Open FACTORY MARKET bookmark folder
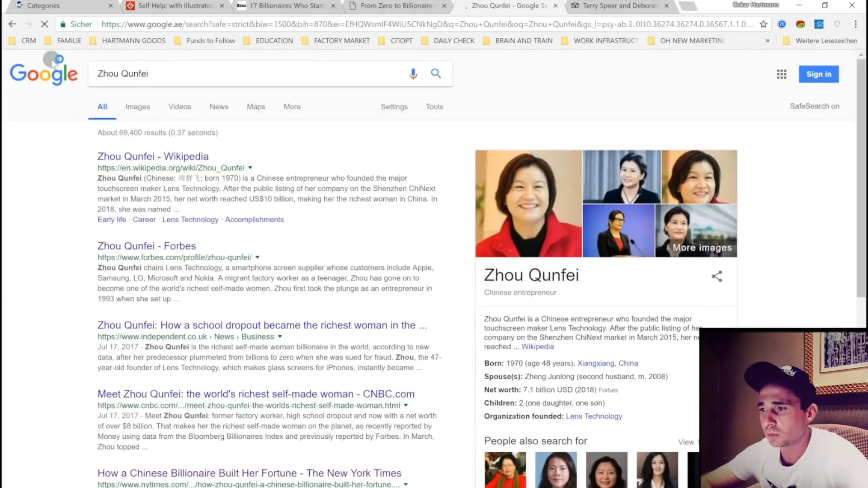The height and width of the screenshot is (488, 868). (x=335, y=41)
